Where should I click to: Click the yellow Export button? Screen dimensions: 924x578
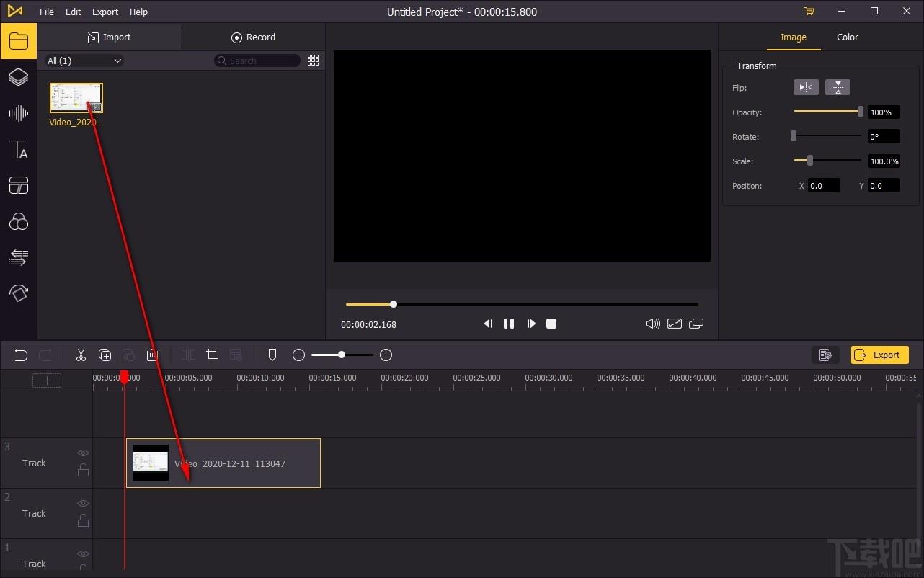click(879, 355)
